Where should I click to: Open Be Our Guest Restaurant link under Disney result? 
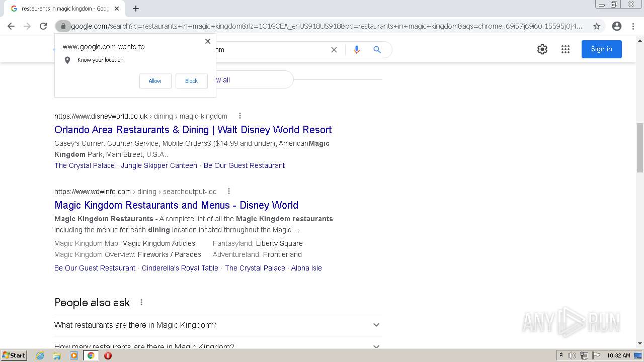[x=244, y=165]
